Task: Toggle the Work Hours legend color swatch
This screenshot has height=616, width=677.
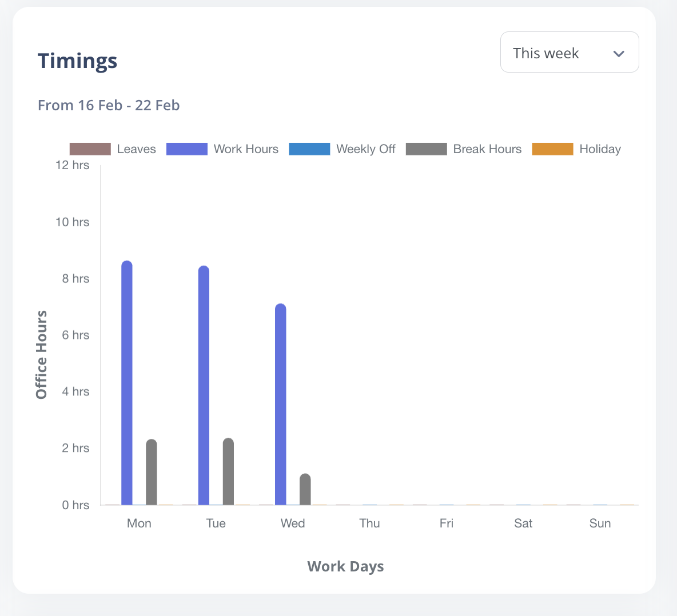Action: 187,149
